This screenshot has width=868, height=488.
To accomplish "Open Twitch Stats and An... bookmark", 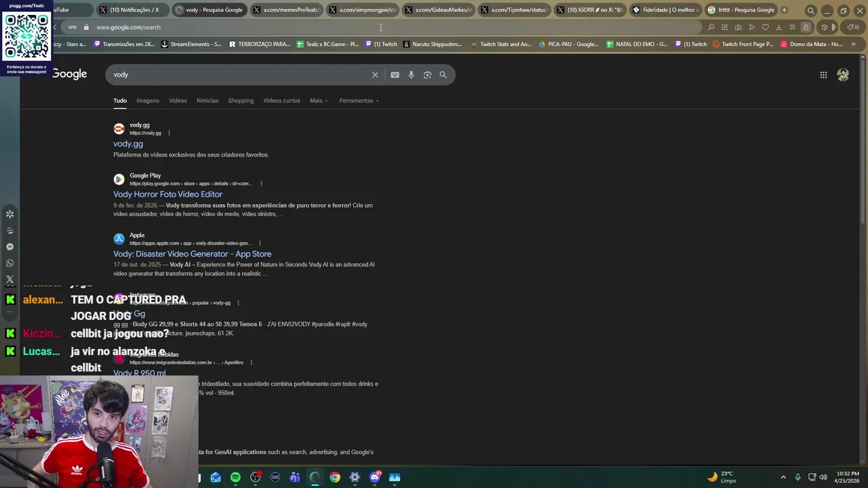I will pyautogui.click(x=500, y=44).
